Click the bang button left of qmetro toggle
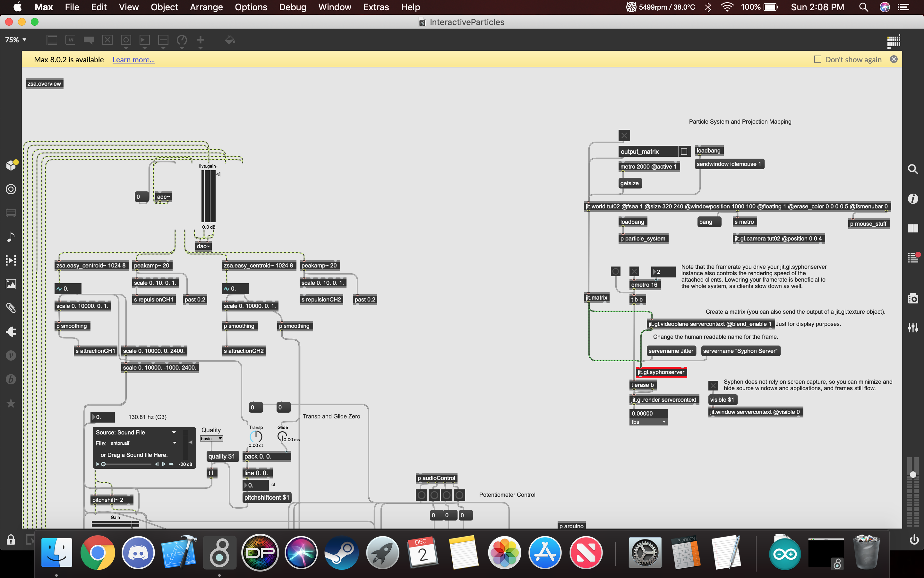This screenshot has height=578, width=924. click(615, 271)
